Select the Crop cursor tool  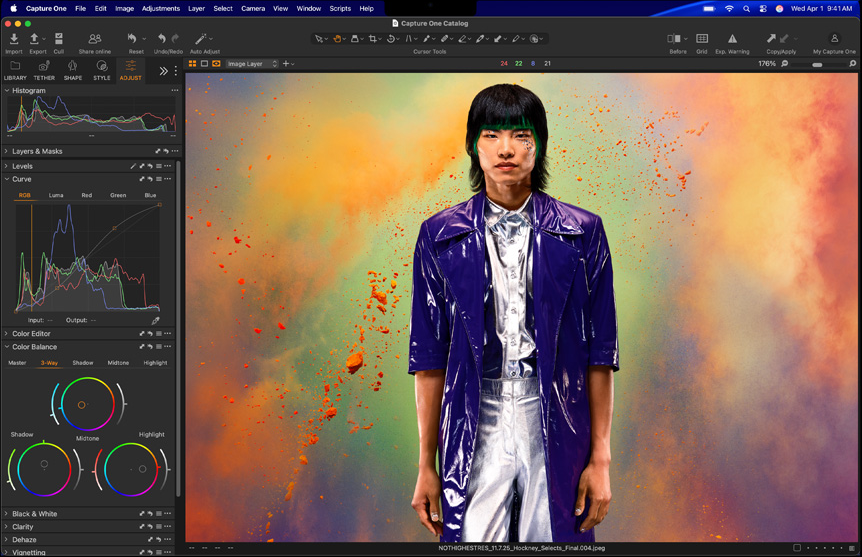coord(373,39)
